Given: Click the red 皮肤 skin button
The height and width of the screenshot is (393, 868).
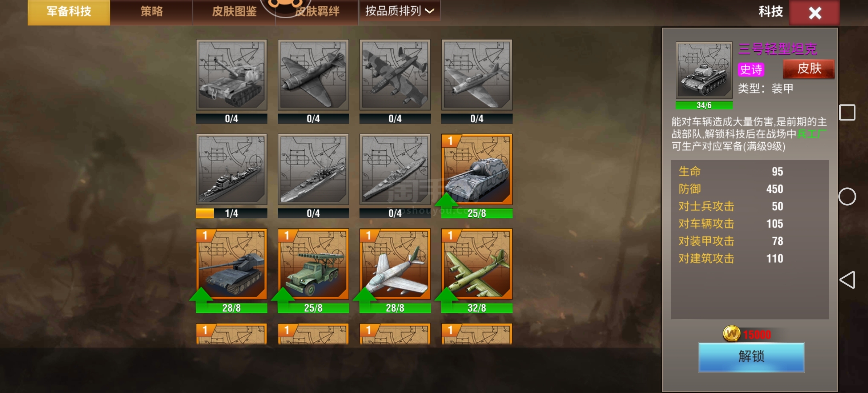Looking at the screenshot, I should 809,69.
